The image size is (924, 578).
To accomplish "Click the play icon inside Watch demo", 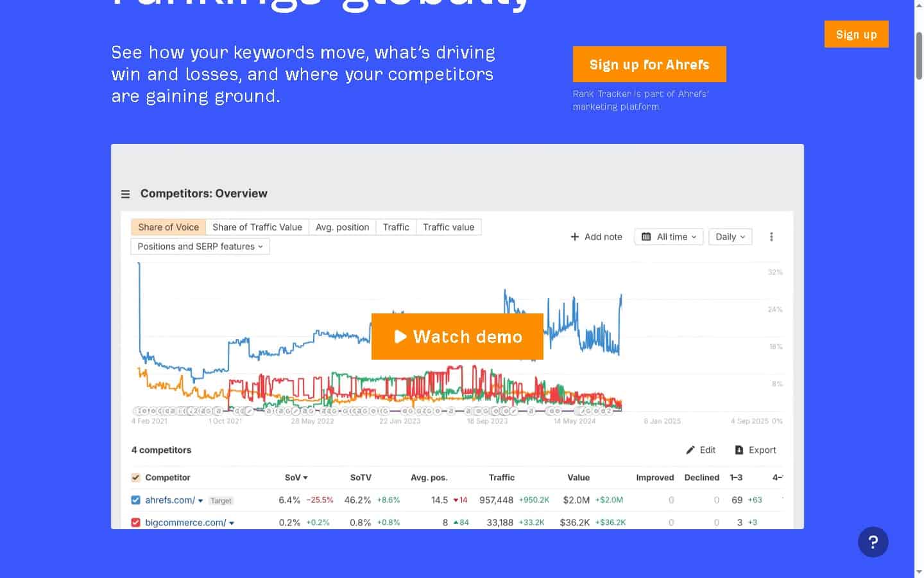I will [x=401, y=337].
